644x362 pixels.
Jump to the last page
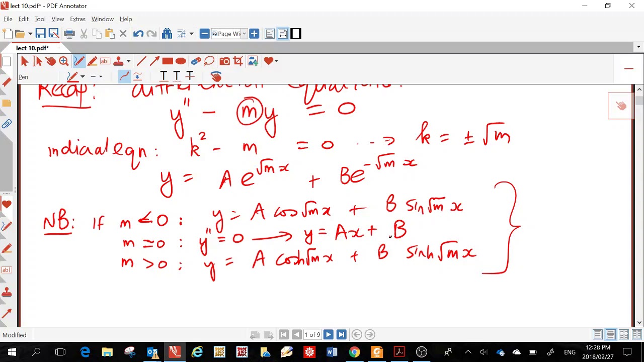[x=341, y=335]
